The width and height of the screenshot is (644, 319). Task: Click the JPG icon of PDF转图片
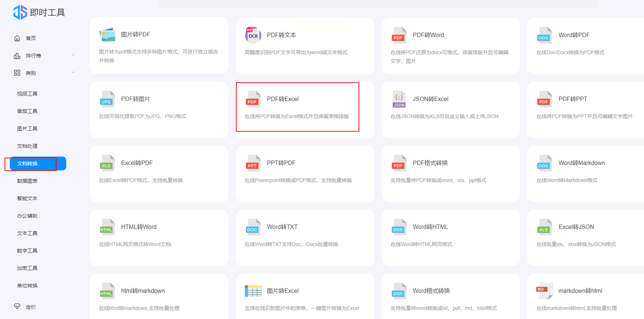(x=107, y=99)
